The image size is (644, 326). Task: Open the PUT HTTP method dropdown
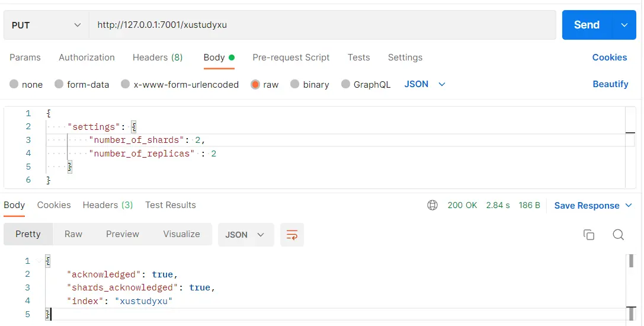point(46,25)
